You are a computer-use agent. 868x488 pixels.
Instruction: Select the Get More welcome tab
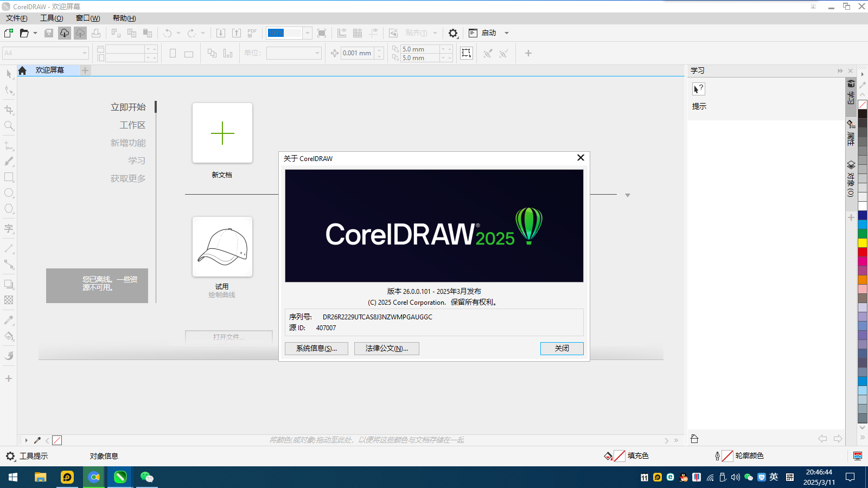pos(128,179)
